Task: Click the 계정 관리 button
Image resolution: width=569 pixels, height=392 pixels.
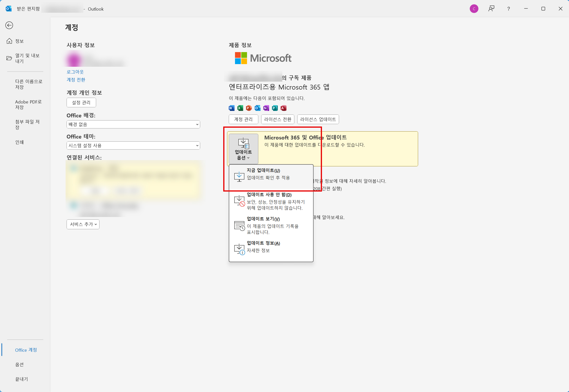Action: [x=243, y=119]
